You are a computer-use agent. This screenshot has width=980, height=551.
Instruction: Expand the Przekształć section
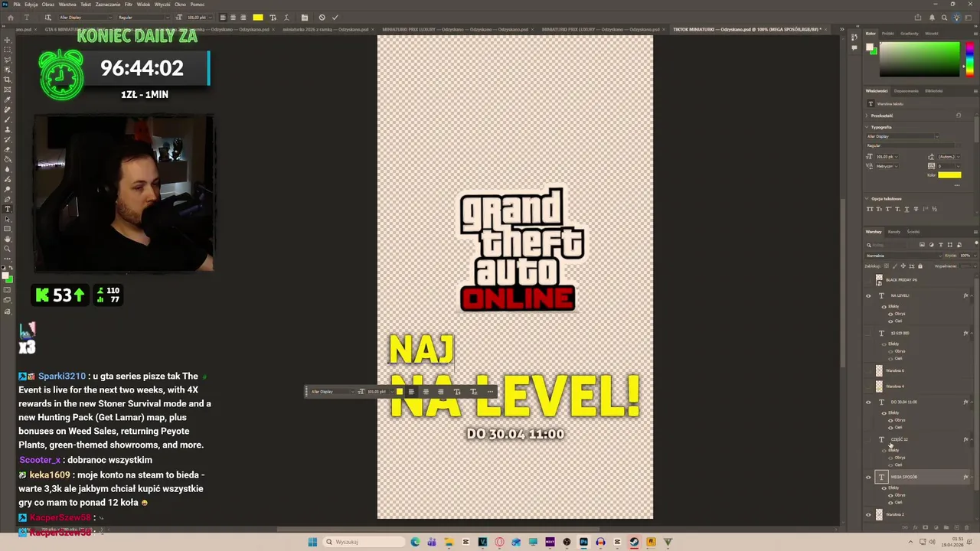[x=867, y=116]
